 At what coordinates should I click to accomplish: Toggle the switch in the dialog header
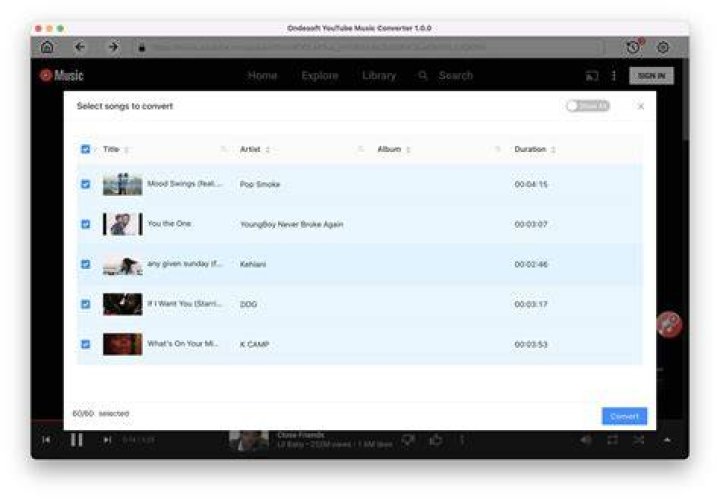pos(588,106)
